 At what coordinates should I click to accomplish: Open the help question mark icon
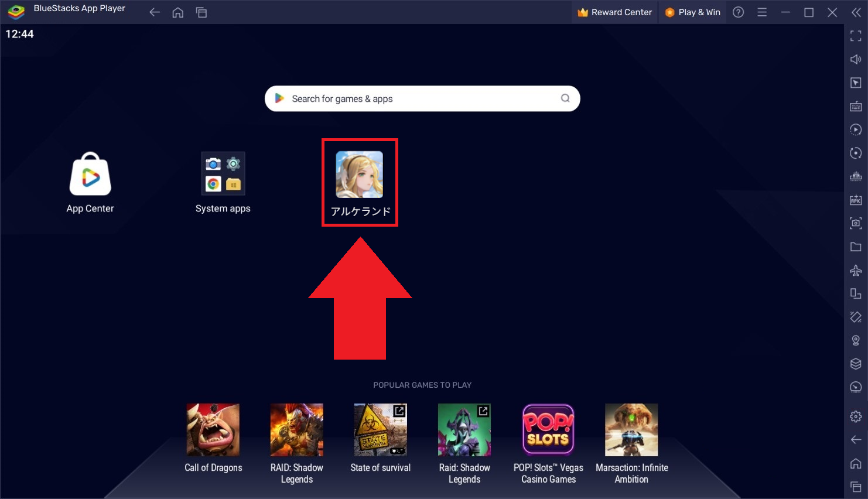739,12
